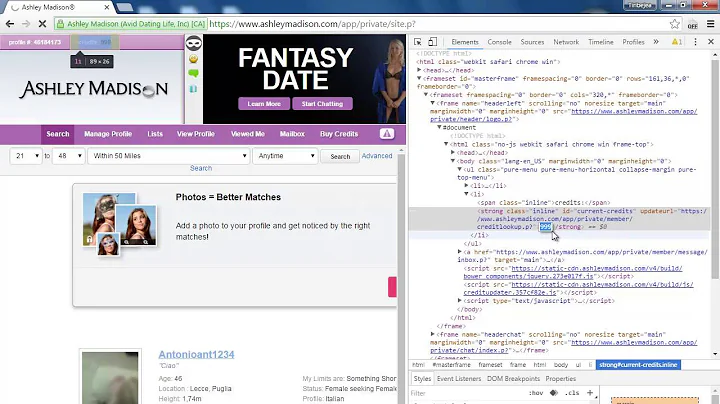Click DevTools Elements vertical scrollbar
Screen dimensions: 720x404
point(715,169)
